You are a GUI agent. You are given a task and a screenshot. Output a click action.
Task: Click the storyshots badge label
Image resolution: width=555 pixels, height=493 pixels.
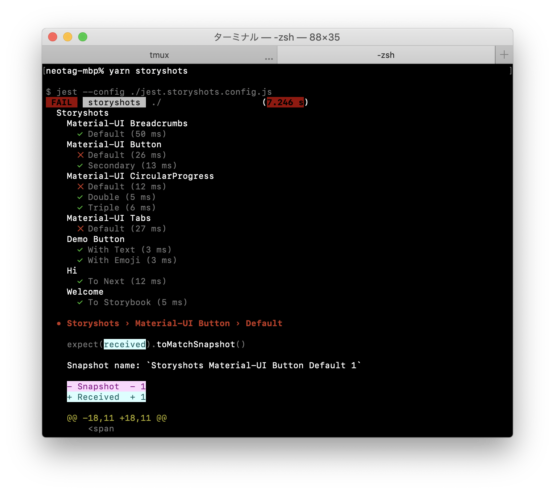click(114, 102)
